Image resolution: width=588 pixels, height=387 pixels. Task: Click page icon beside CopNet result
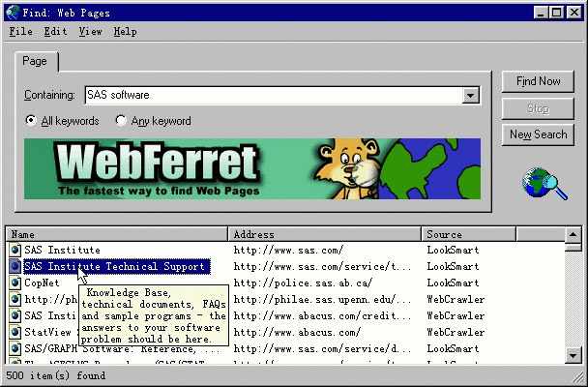(15, 283)
